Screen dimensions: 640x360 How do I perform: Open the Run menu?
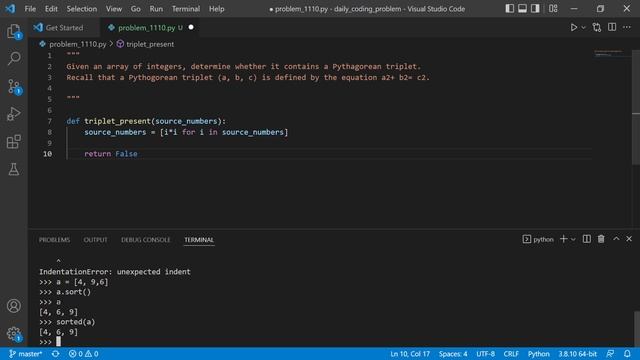156,9
